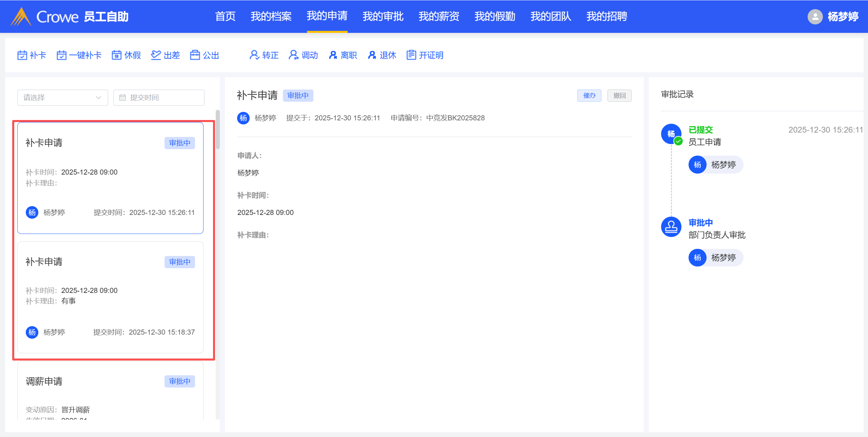
Task: Open the 一键补卡 icon shortcut
Action: pyautogui.click(x=61, y=55)
